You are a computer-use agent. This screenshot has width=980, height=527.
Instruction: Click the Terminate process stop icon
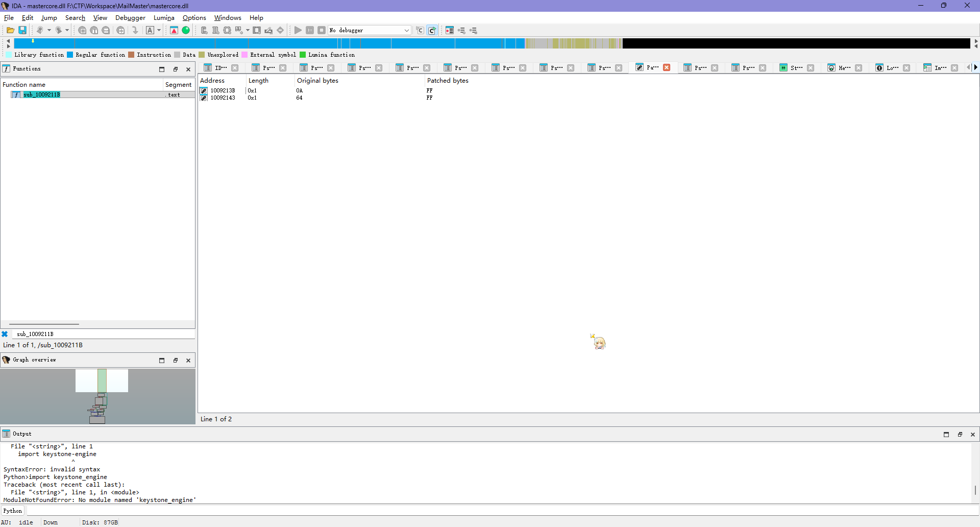tap(322, 31)
